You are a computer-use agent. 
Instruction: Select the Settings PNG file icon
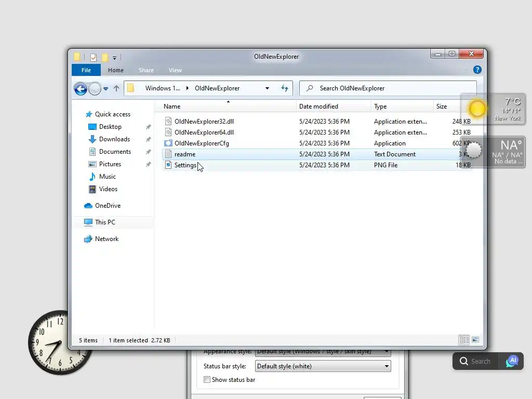[x=168, y=165]
